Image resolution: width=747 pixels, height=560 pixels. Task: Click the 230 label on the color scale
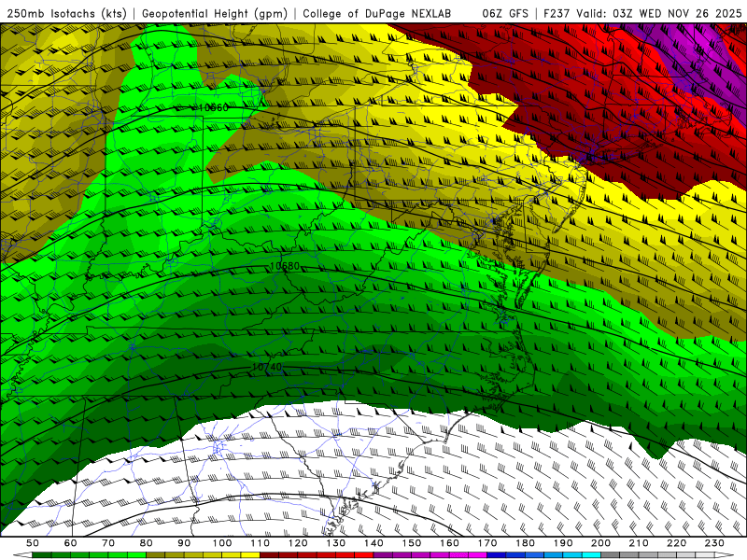714,543
